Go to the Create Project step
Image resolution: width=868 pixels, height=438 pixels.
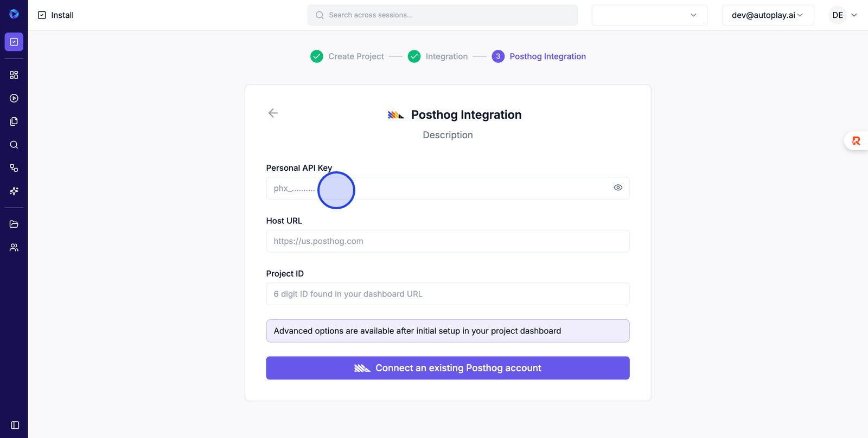point(355,56)
